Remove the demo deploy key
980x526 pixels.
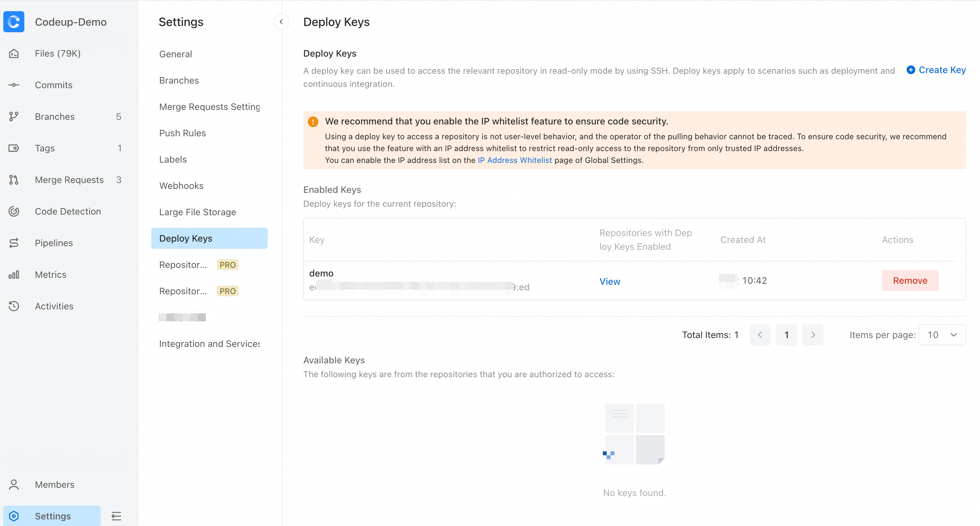pyautogui.click(x=910, y=280)
